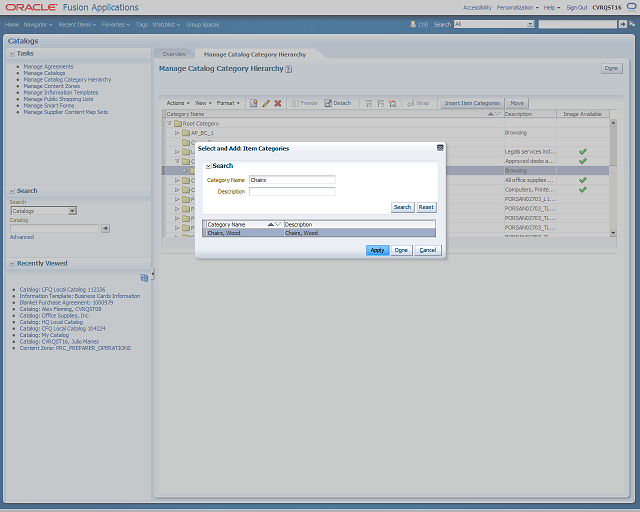Viewport: 640px width, 512px height.
Task: Click the Move button
Action: pos(517,103)
